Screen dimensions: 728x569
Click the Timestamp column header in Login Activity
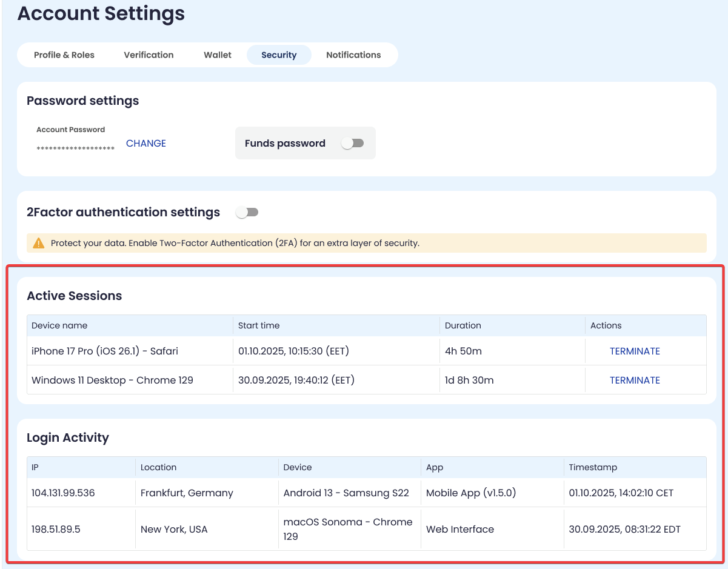pyautogui.click(x=593, y=467)
